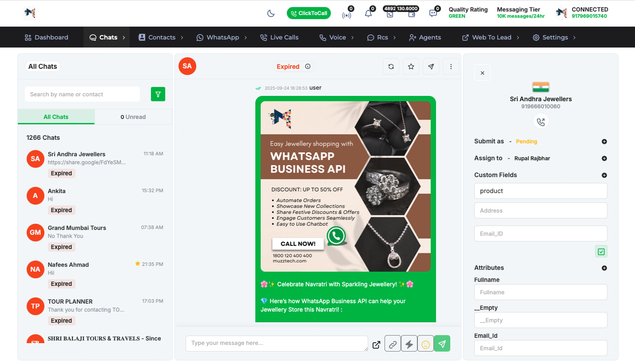Viewport: 635px width, 364px height.
Task: Call contact using phone icon
Action: pyautogui.click(x=541, y=122)
